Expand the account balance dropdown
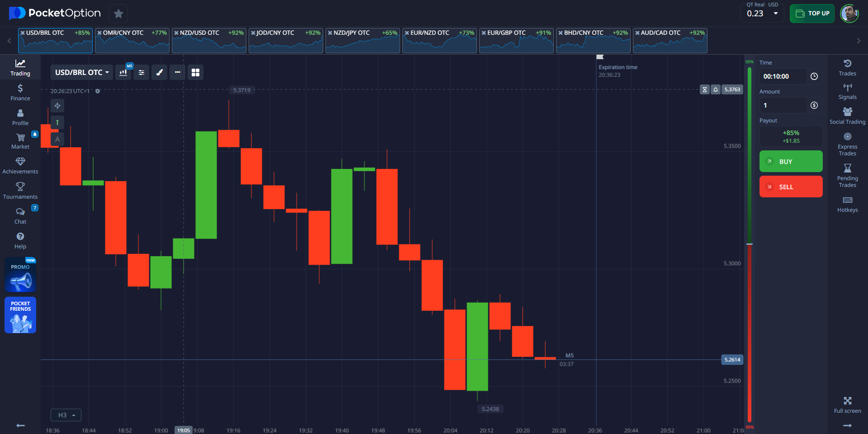This screenshot has width=868, height=434. (x=775, y=14)
